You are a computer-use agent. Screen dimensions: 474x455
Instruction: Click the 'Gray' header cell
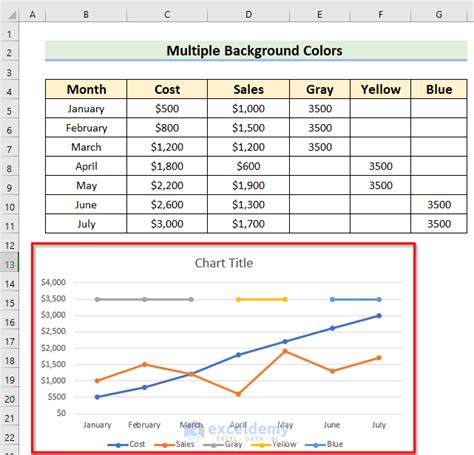pos(320,89)
